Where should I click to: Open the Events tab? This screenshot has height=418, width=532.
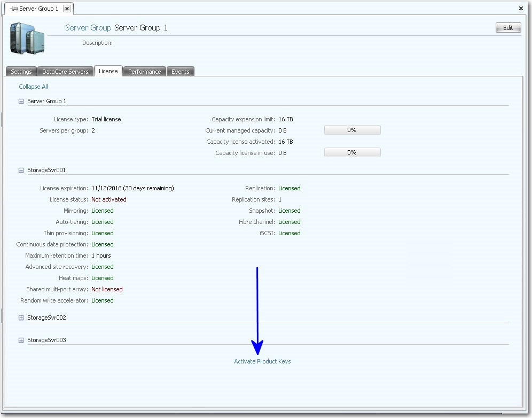click(x=181, y=72)
